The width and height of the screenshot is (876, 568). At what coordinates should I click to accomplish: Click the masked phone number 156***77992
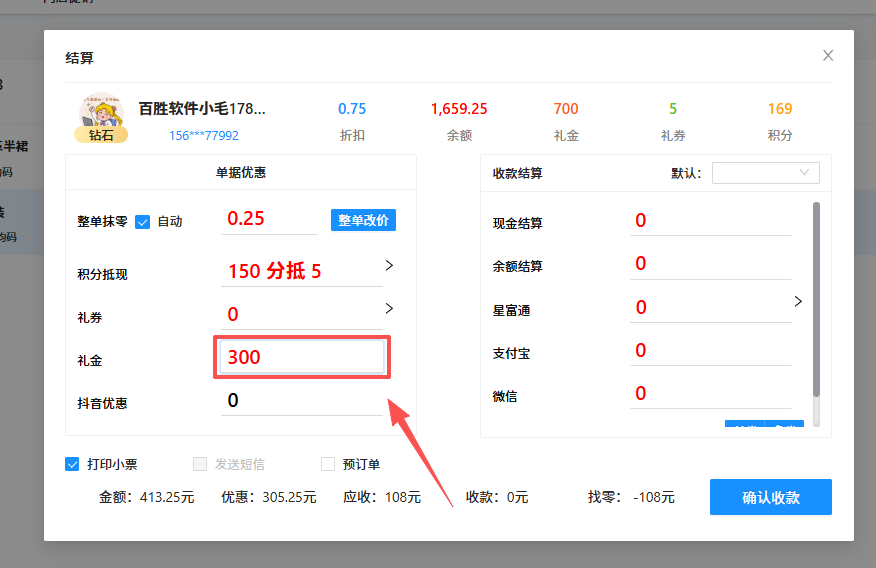click(x=204, y=136)
